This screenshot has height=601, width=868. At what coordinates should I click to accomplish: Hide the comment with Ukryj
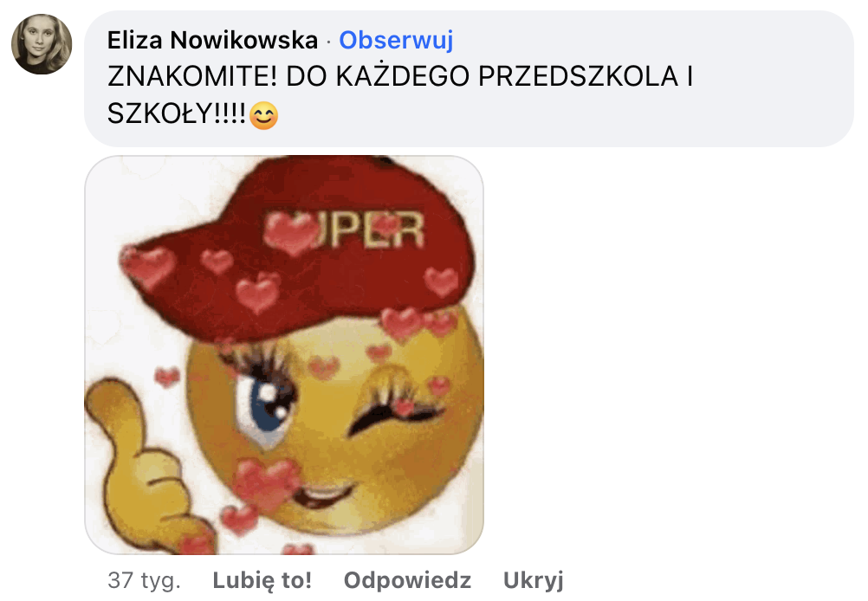[533, 580]
